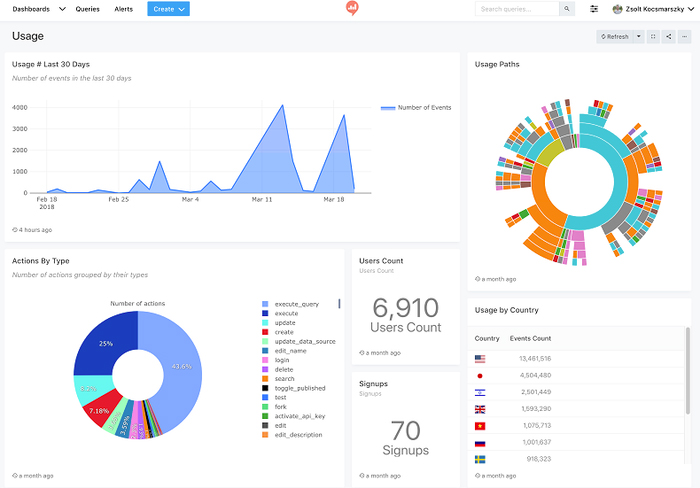Click the search magnifier button
This screenshot has height=488, width=700.
567,9
